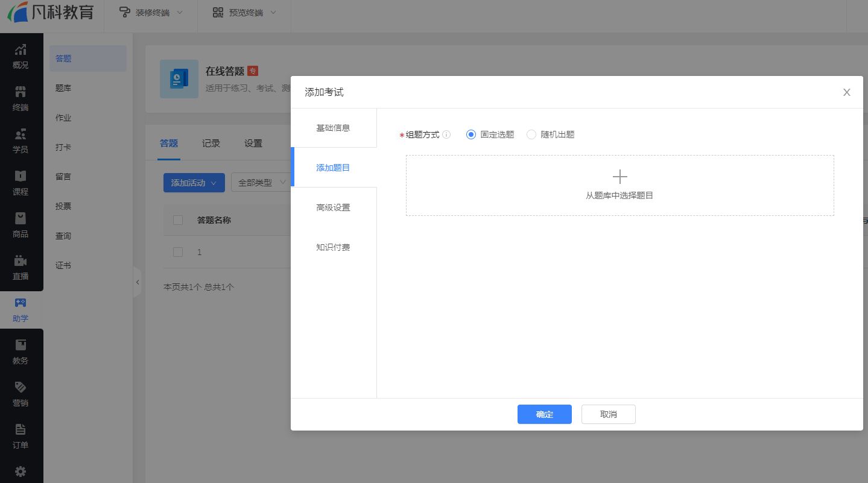This screenshot has width=868, height=483.
Task: Click the plus icon to add questions
Action: coord(620,177)
